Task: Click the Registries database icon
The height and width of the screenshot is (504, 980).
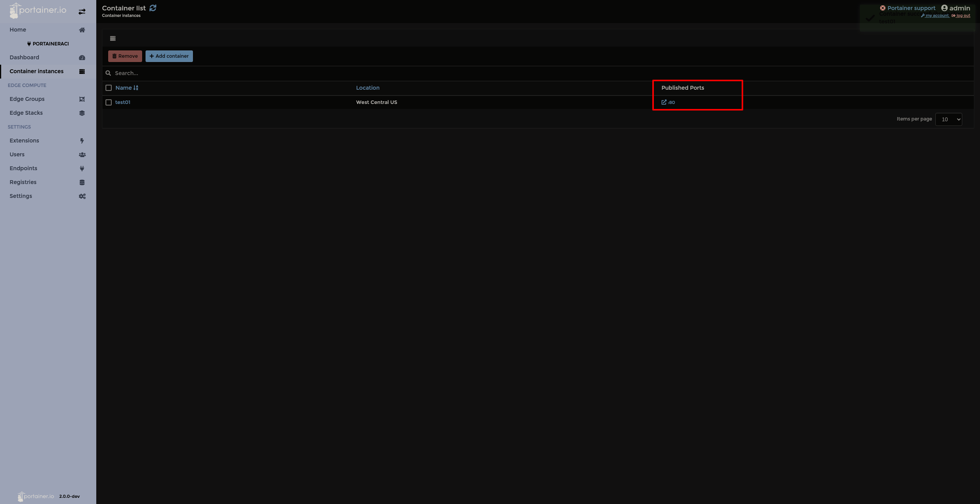Action: pos(82,182)
